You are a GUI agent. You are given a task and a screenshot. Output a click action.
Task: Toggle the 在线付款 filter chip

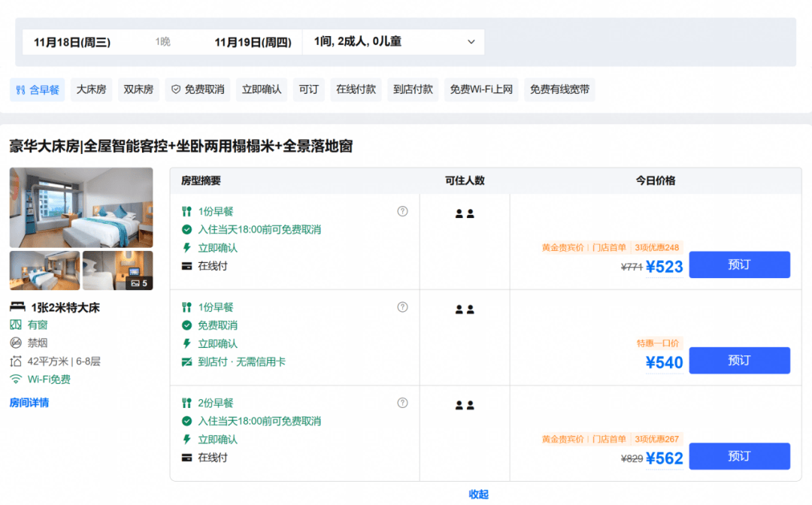click(x=356, y=89)
